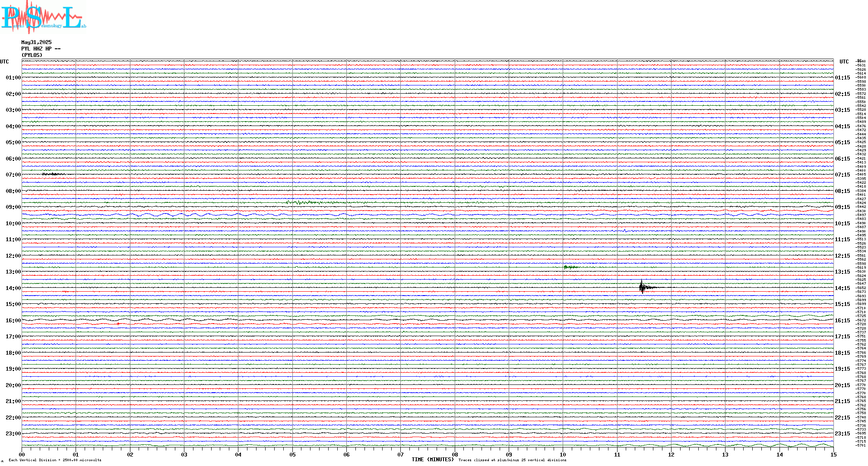Click the 04:00 hour label
This screenshot has width=868, height=466.
[13, 126]
